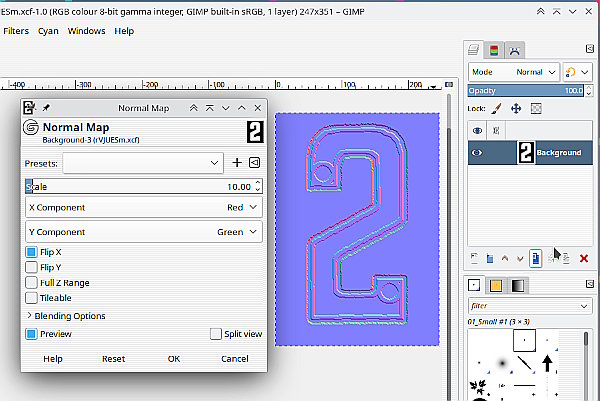Turn on the Split view checkbox
Image resolution: width=600 pixels, height=401 pixels.
click(x=216, y=334)
